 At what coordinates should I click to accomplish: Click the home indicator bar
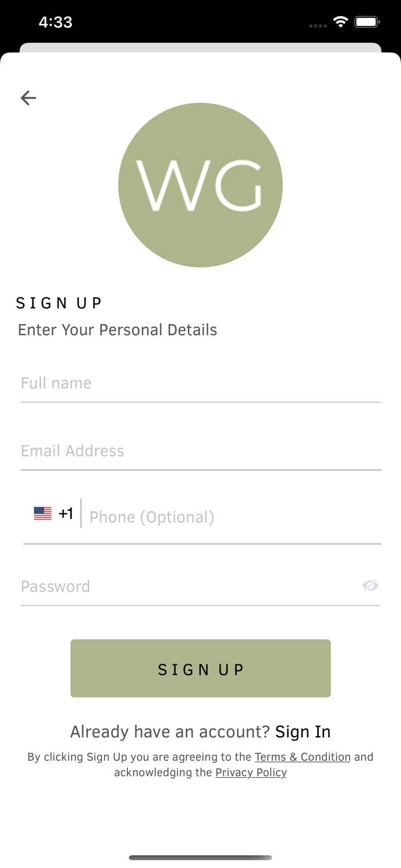pos(200,858)
